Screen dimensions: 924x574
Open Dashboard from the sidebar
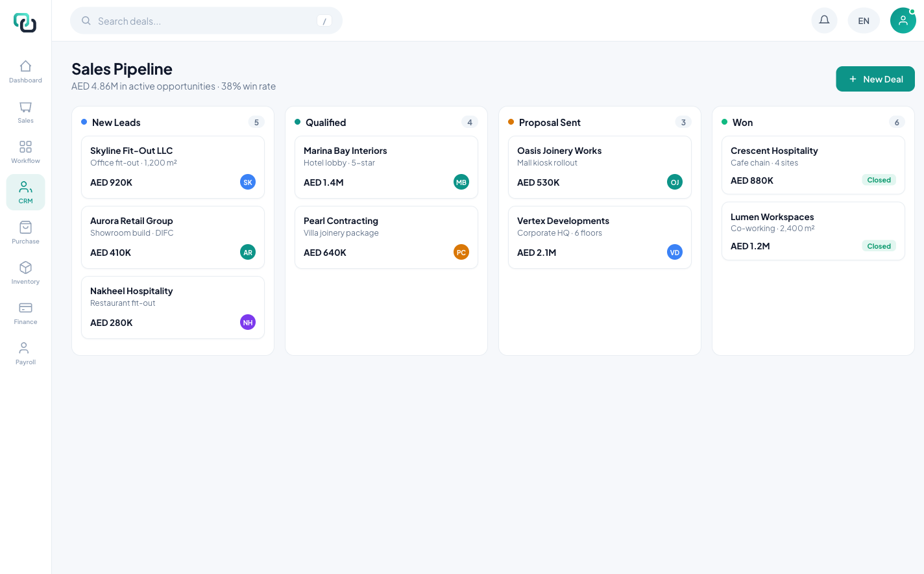25,71
